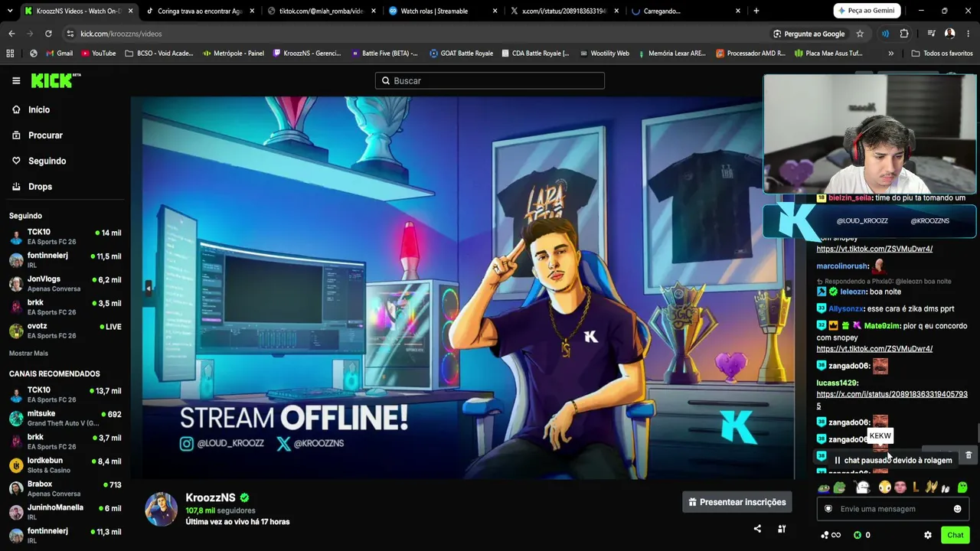Resume chat via chat pausado devido à rolagem

click(893, 460)
